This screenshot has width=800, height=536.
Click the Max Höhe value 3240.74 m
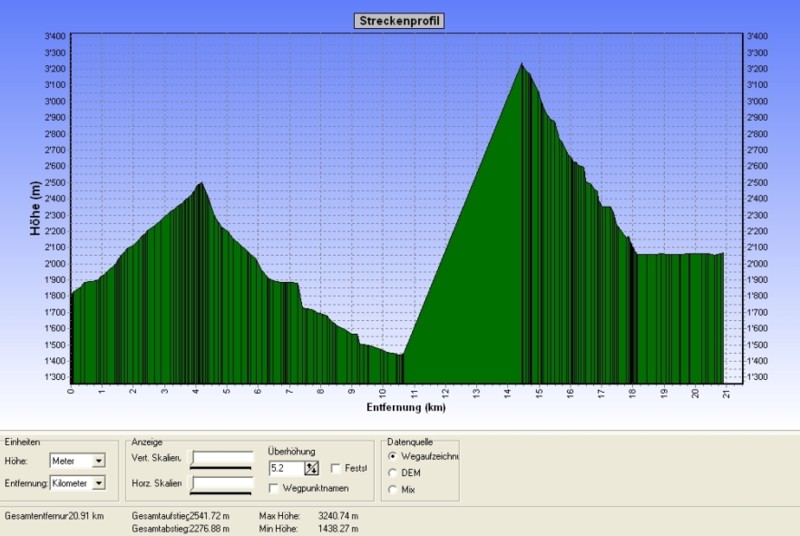335,516
